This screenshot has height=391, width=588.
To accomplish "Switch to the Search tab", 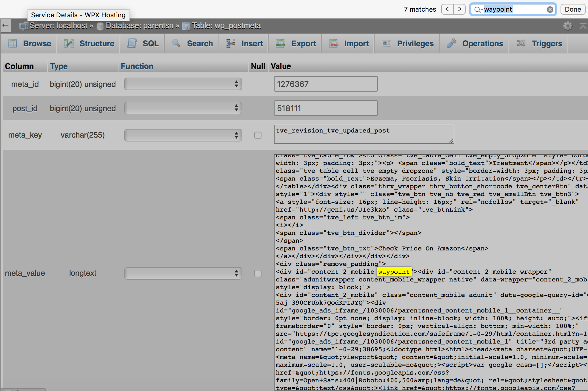I will (x=192, y=44).
